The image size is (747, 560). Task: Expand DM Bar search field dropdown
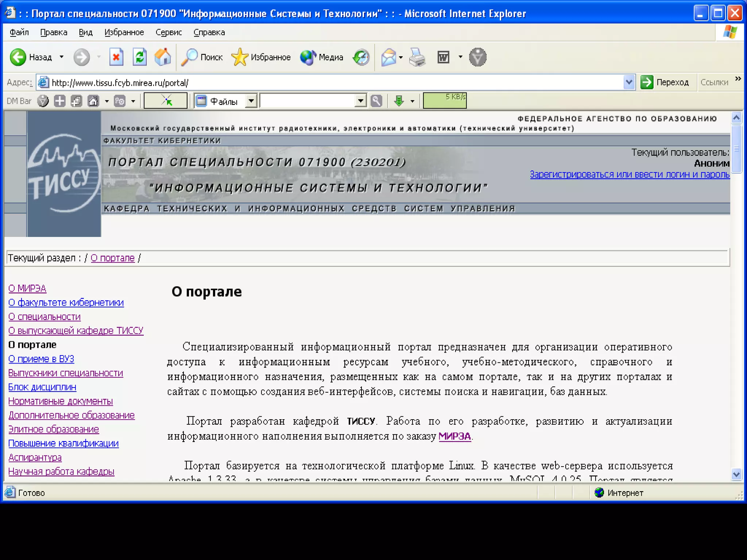[x=360, y=101]
